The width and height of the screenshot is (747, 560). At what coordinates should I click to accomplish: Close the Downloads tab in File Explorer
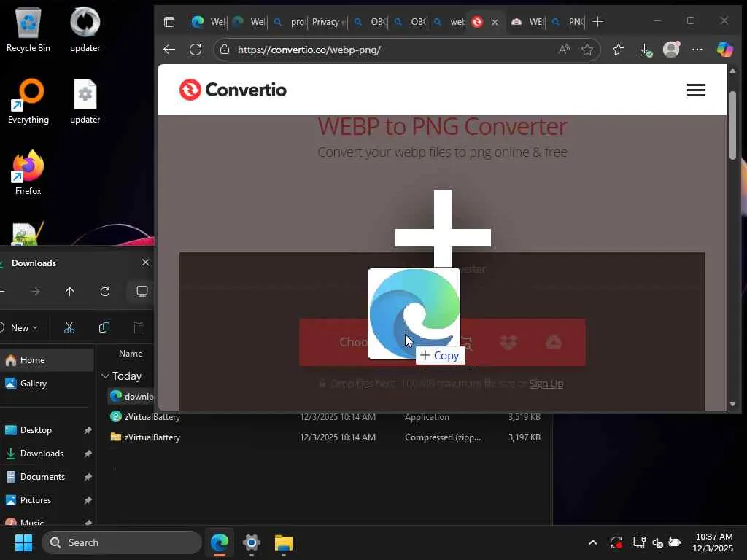pos(145,262)
